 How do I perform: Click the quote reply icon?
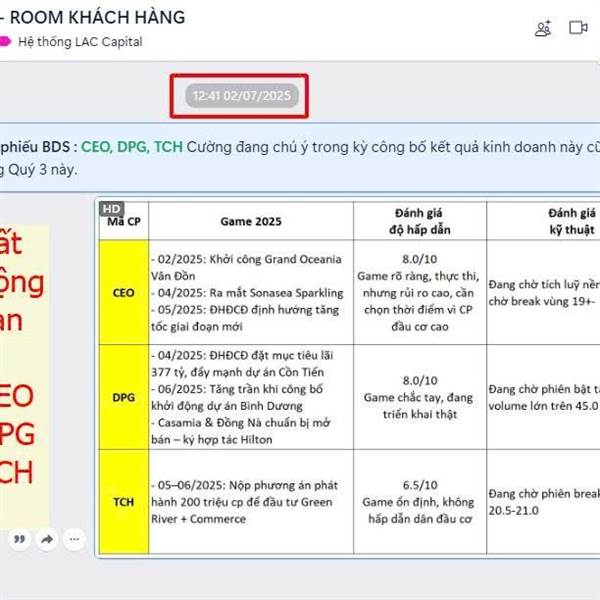click(x=19, y=540)
